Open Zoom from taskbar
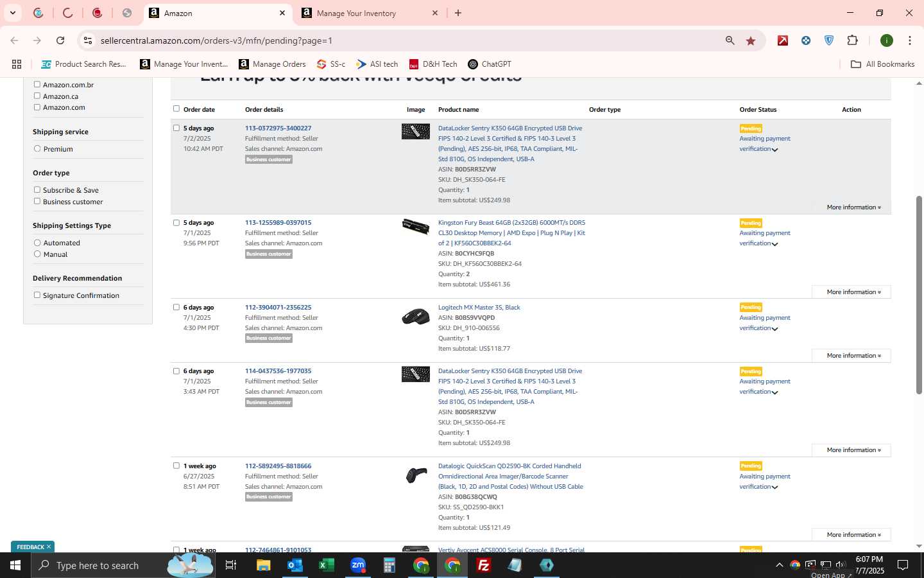924x578 pixels. coord(357,565)
